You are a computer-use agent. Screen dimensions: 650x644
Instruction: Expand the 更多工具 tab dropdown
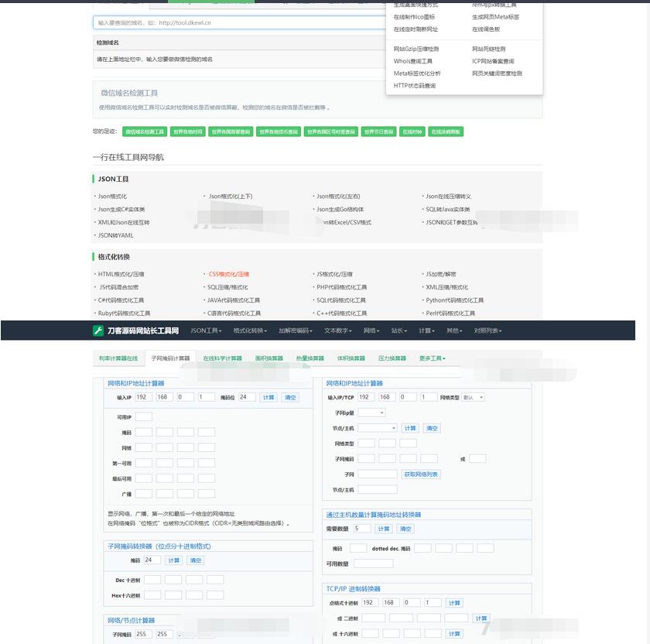[433, 358]
